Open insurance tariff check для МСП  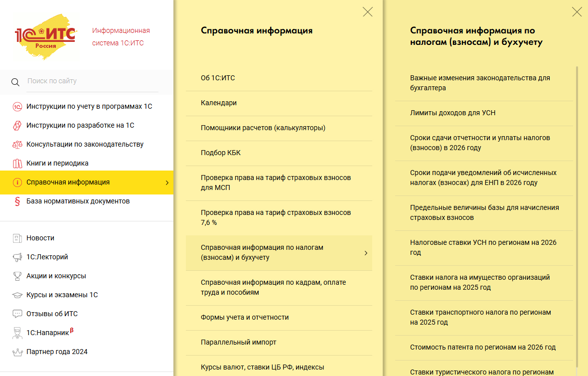pyautogui.click(x=279, y=183)
